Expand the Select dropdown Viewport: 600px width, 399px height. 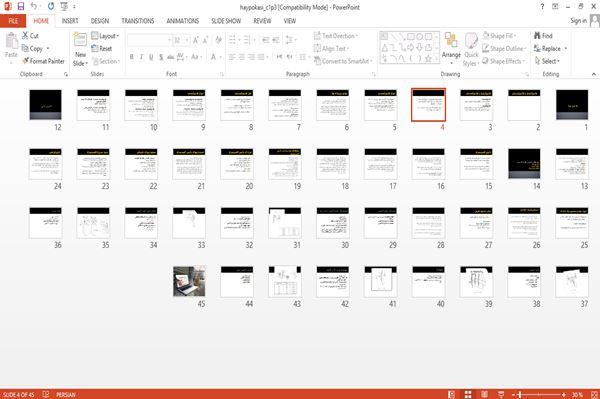(x=547, y=61)
